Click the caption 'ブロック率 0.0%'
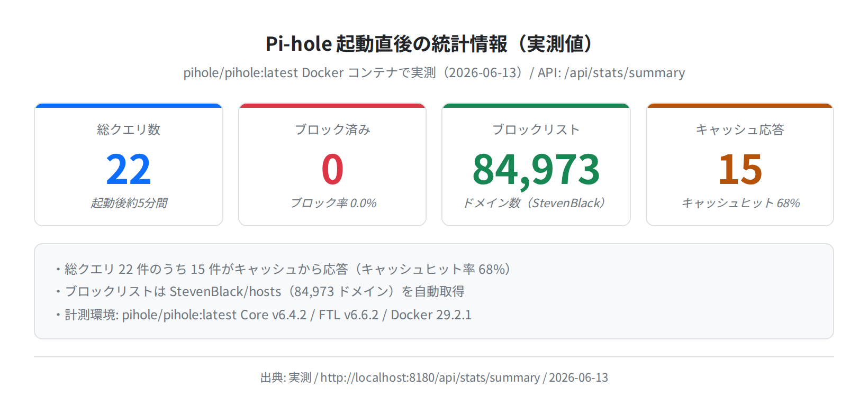The height and width of the screenshot is (406, 868). tap(333, 203)
